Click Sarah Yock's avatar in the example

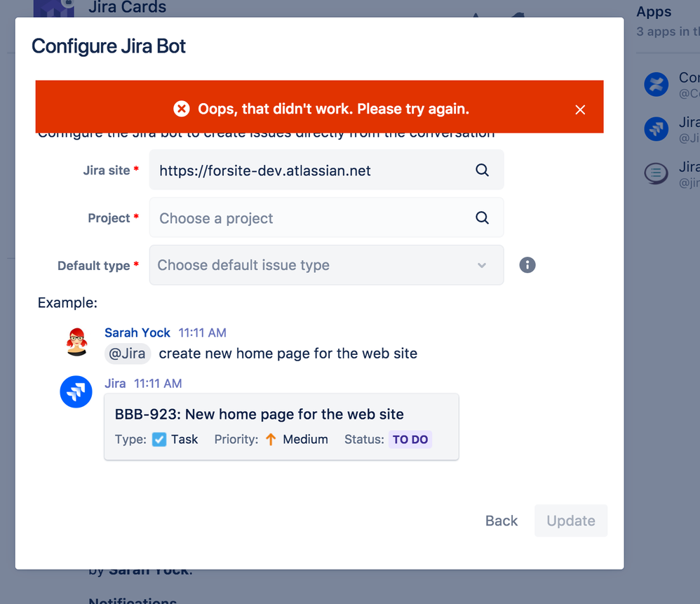coord(76,342)
